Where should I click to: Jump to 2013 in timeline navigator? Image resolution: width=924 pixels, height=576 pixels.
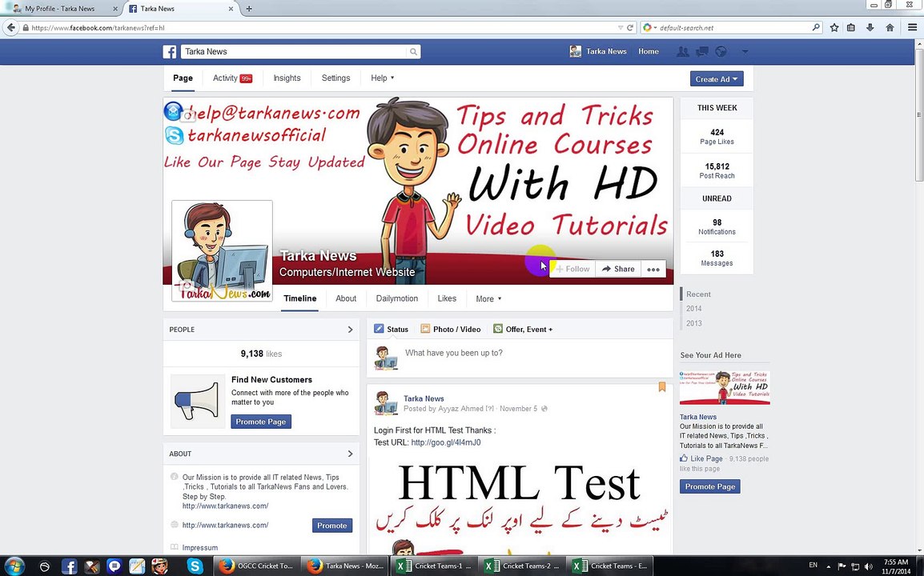coord(694,323)
